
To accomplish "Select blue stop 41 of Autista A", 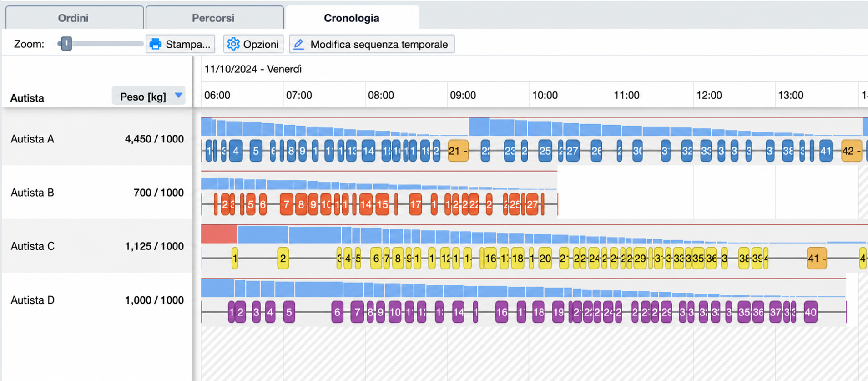I will tap(826, 151).
